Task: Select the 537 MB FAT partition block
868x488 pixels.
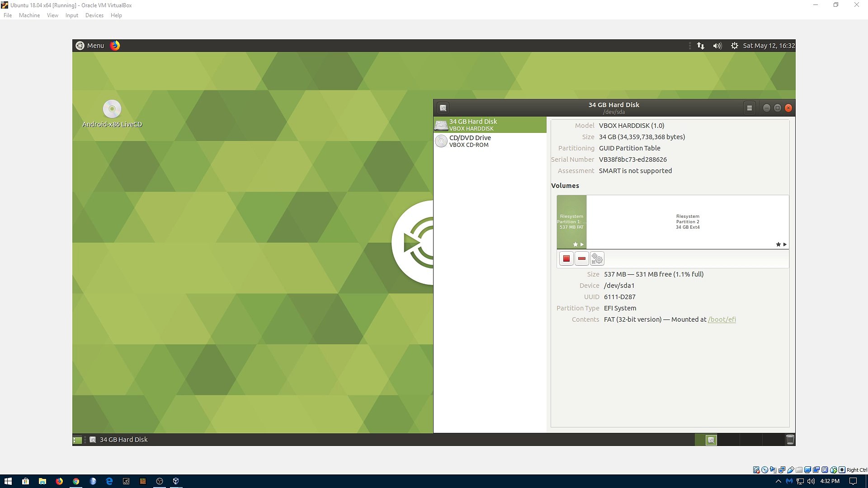Action: (571, 221)
